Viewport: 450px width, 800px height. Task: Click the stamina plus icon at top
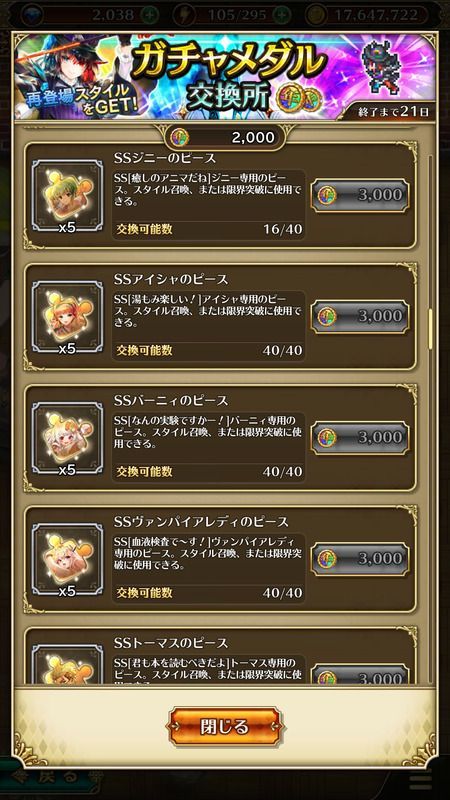click(x=282, y=15)
